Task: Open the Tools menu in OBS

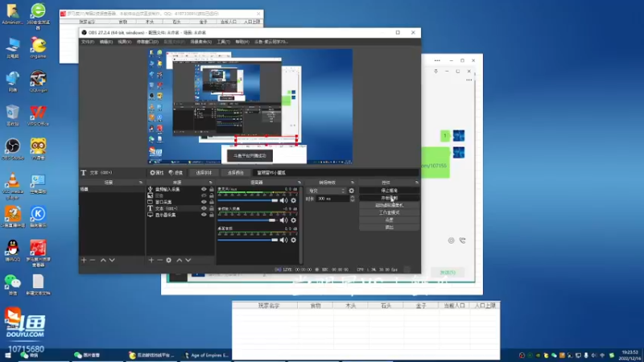Action: coord(224,42)
